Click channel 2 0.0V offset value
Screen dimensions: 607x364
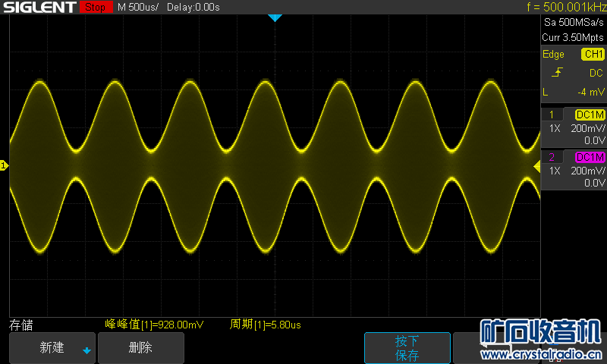pyautogui.click(x=595, y=183)
